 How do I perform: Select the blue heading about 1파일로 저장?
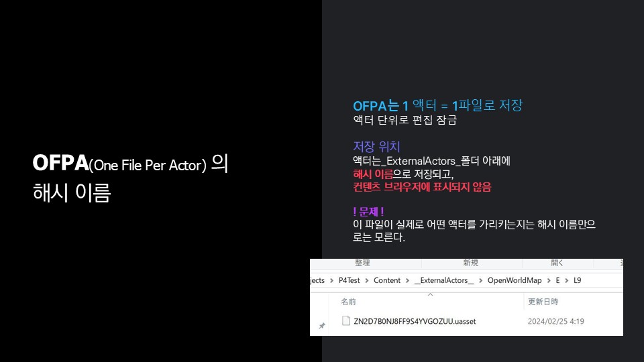coord(437,105)
